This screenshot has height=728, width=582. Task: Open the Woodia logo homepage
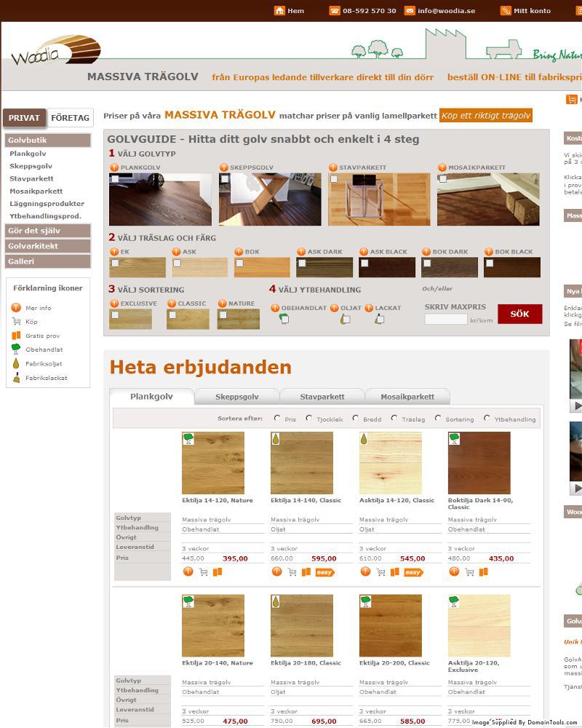pos(56,50)
